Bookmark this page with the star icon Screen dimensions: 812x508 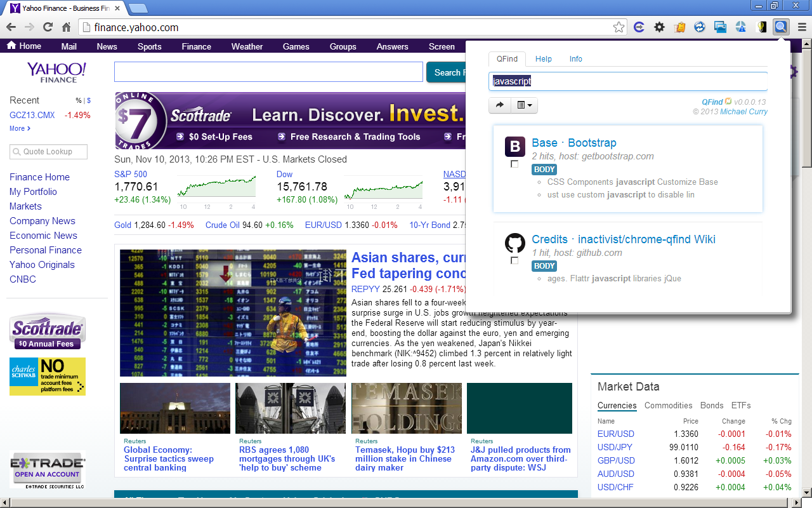pyautogui.click(x=619, y=27)
